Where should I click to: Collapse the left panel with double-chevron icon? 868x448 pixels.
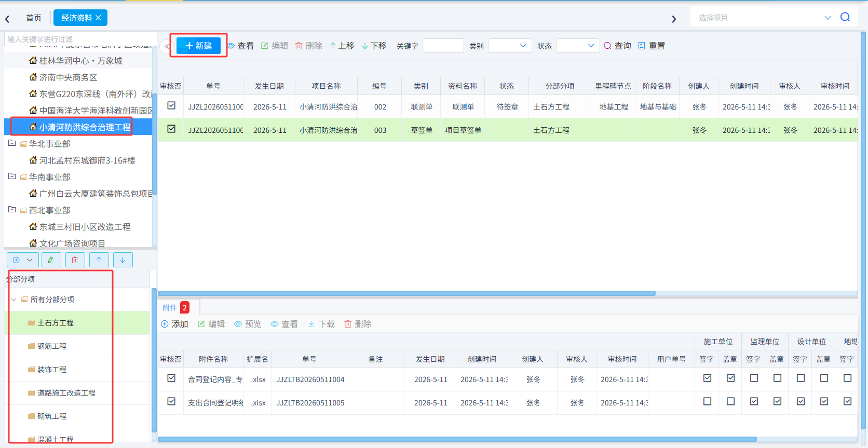tap(167, 46)
